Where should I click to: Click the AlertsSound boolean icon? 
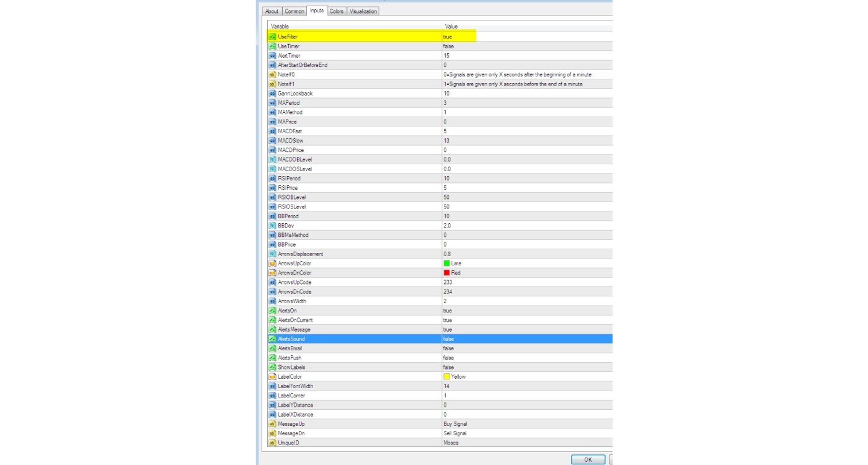pos(272,339)
